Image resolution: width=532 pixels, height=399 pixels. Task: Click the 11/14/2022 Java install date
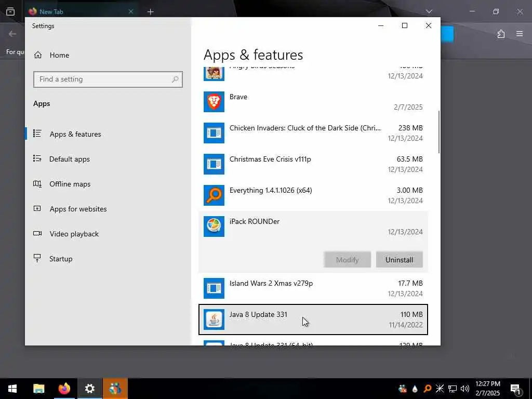click(406, 325)
